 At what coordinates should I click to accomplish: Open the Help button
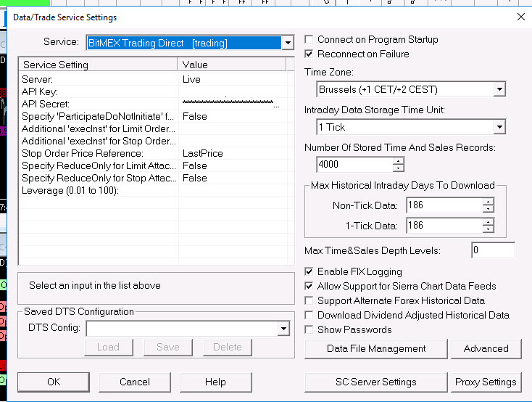click(x=216, y=382)
